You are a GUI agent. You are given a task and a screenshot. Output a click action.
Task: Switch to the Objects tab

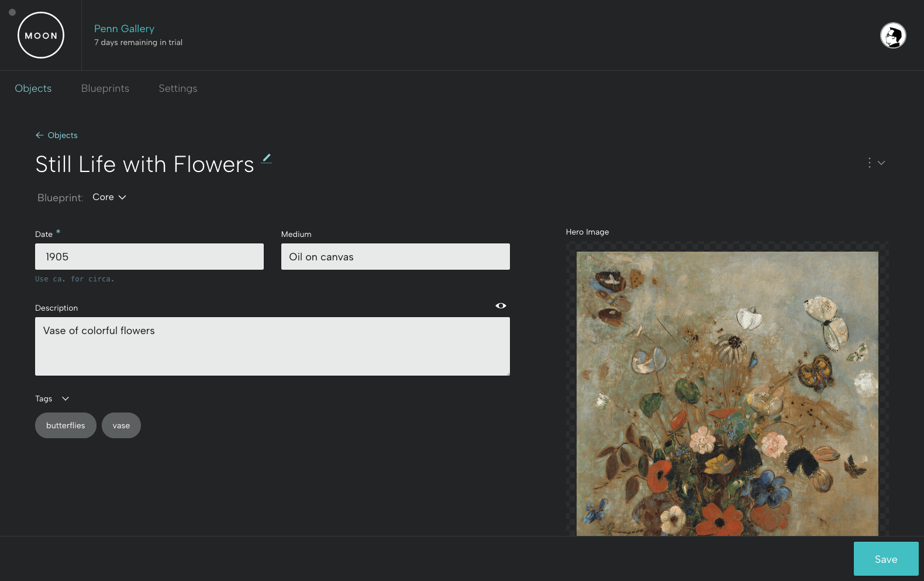33,88
